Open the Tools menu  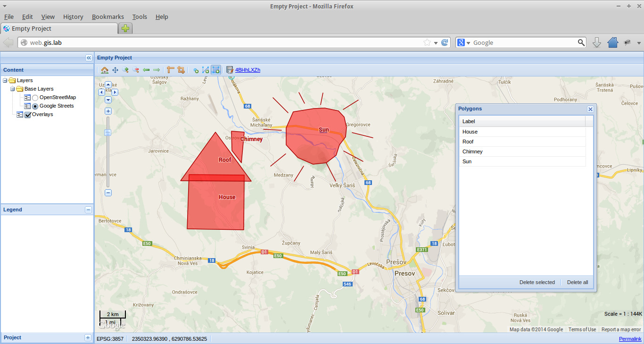tap(140, 17)
